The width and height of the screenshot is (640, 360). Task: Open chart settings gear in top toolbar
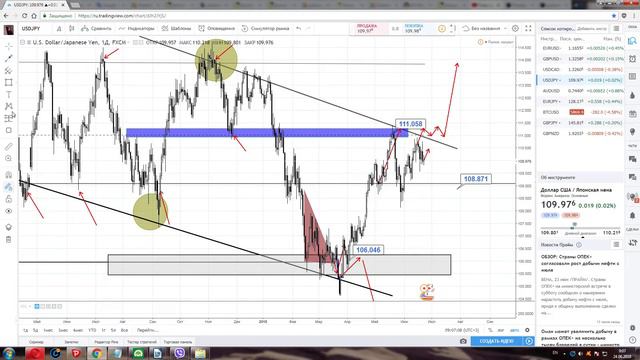point(516,29)
